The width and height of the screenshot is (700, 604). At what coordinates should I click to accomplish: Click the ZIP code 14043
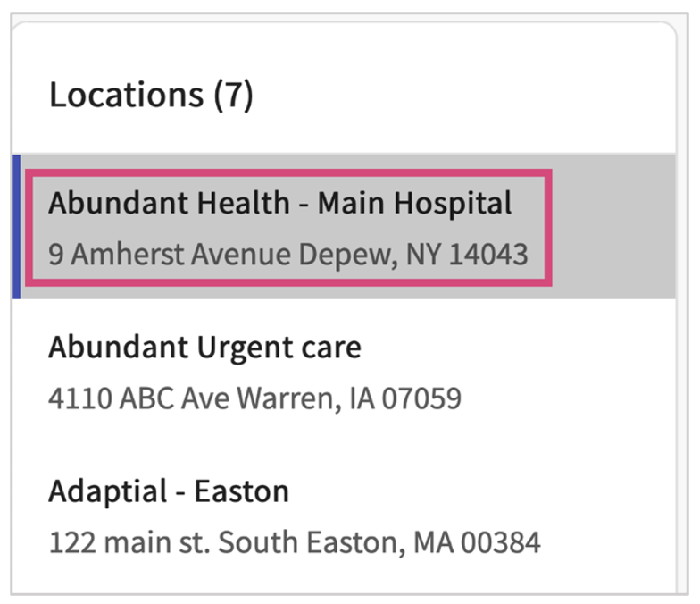[487, 255]
